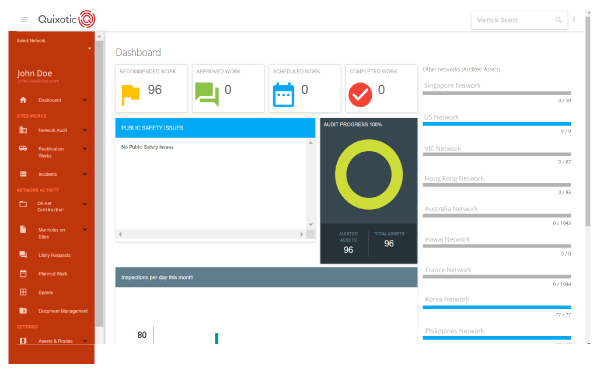
Task: Click the up arrow in the Public Safety Issues scrollbar
Action: [311, 143]
